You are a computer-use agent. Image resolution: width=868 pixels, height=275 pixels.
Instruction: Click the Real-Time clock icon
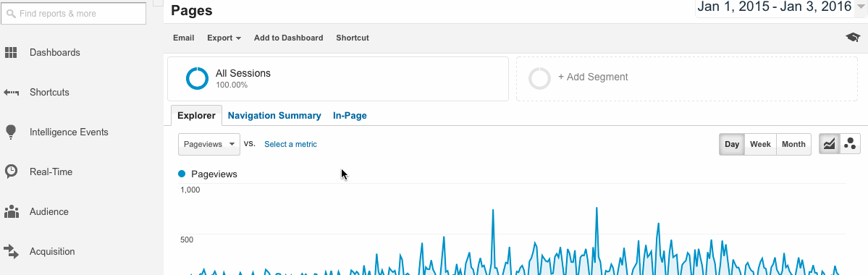(11, 172)
